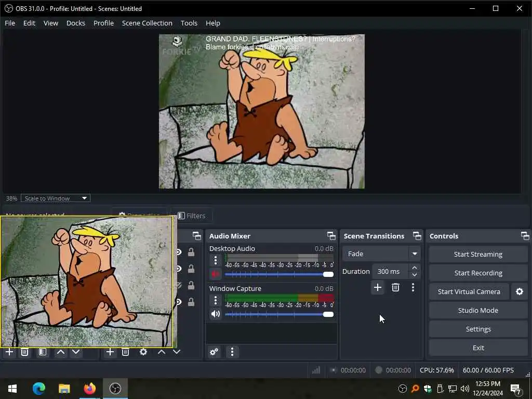Toggle lock on the third source row
The image size is (532, 399).
point(191,285)
